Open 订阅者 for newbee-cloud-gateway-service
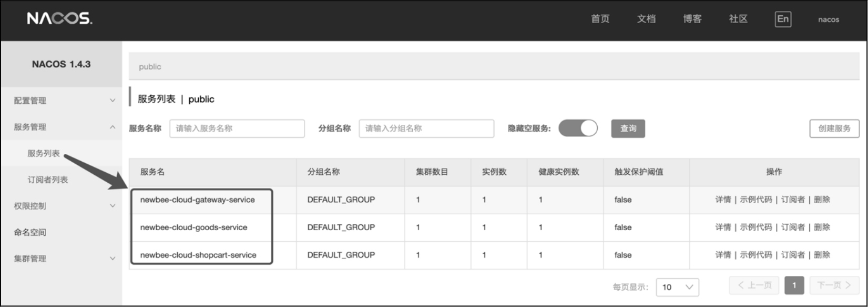 point(793,200)
